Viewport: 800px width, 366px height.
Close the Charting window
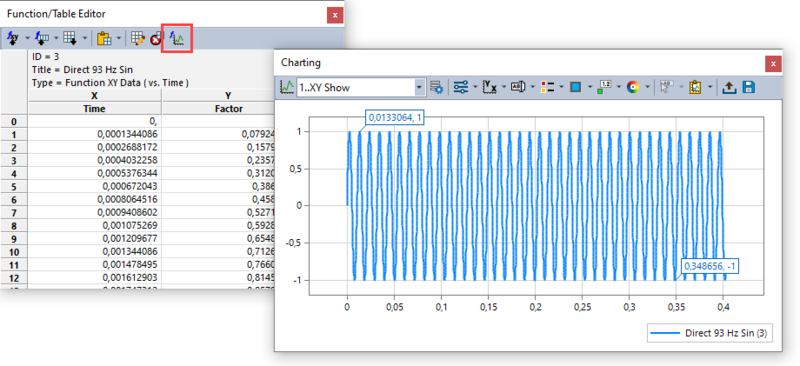click(773, 64)
